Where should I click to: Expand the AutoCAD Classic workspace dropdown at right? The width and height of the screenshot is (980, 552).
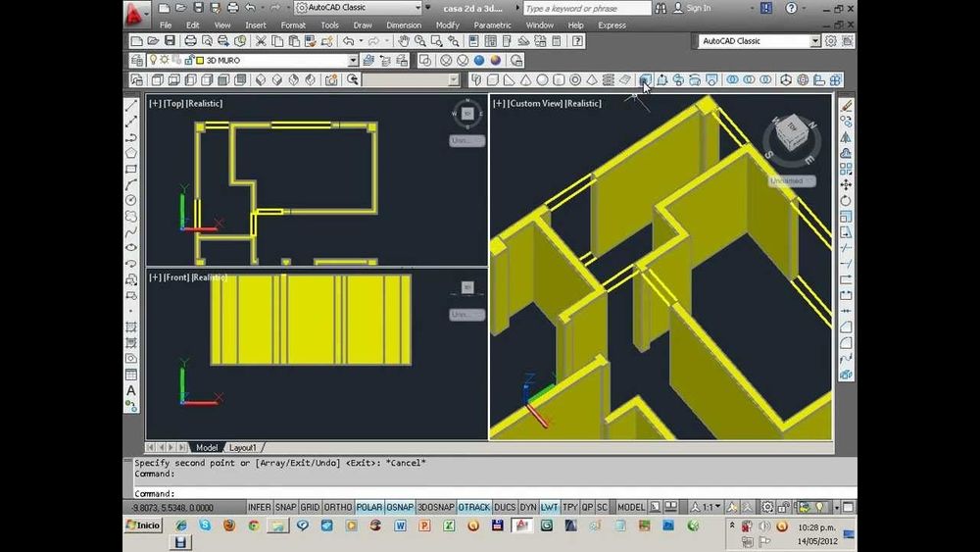(x=815, y=41)
